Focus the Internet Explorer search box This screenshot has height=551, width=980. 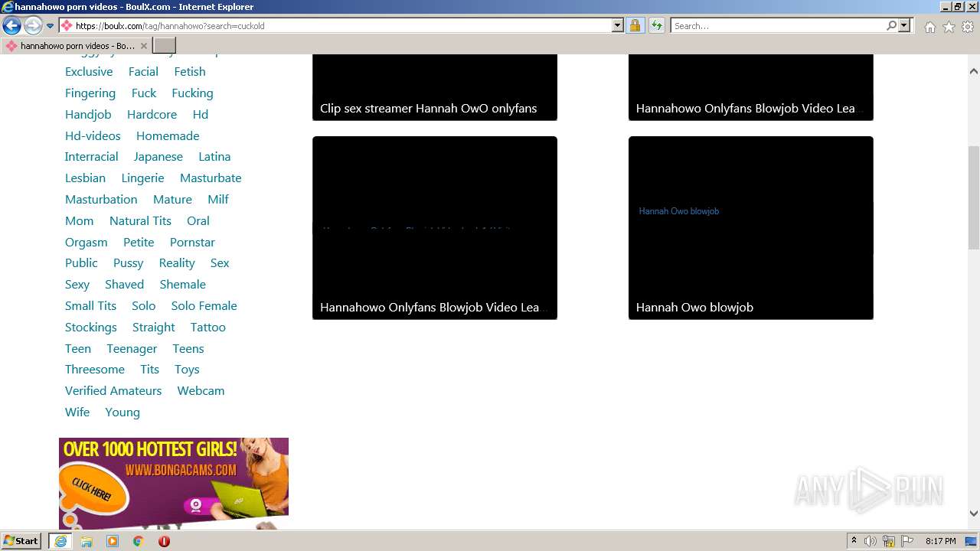[778, 25]
